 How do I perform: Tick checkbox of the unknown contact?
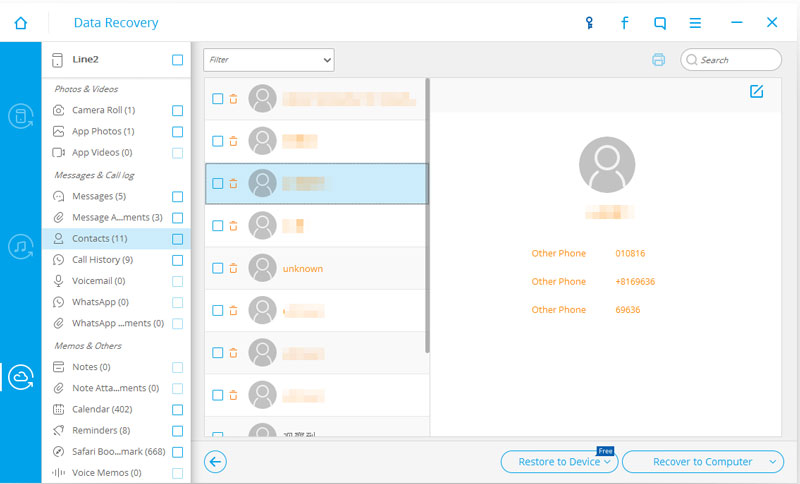click(218, 268)
